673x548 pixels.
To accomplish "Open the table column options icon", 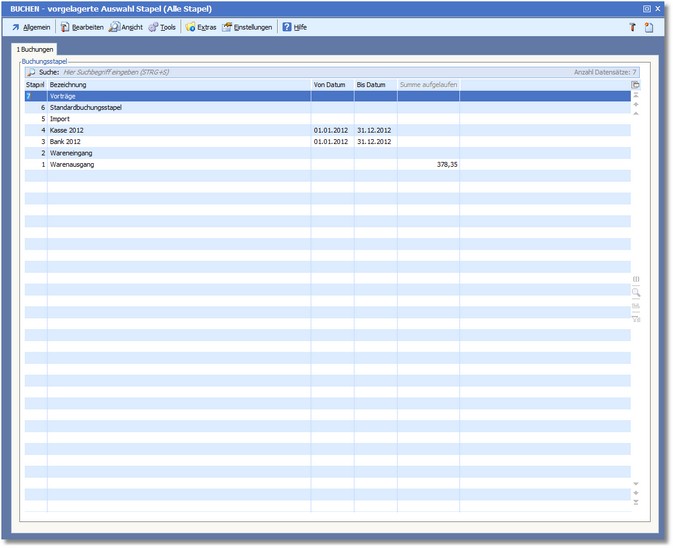I will coord(636,85).
